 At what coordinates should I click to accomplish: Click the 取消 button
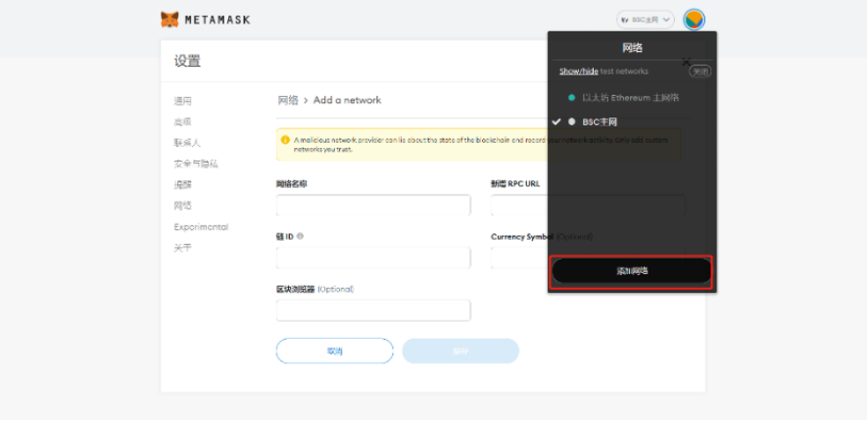pyautogui.click(x=334, y=352)
